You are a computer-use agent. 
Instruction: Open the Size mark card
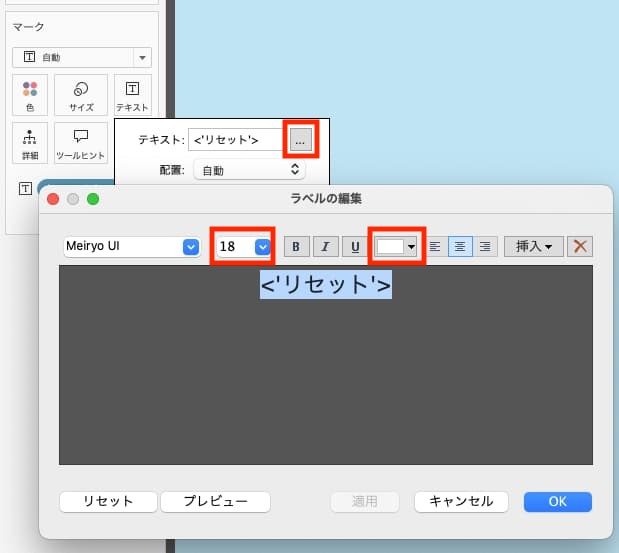pyautogui.click(x=81, y=94)
